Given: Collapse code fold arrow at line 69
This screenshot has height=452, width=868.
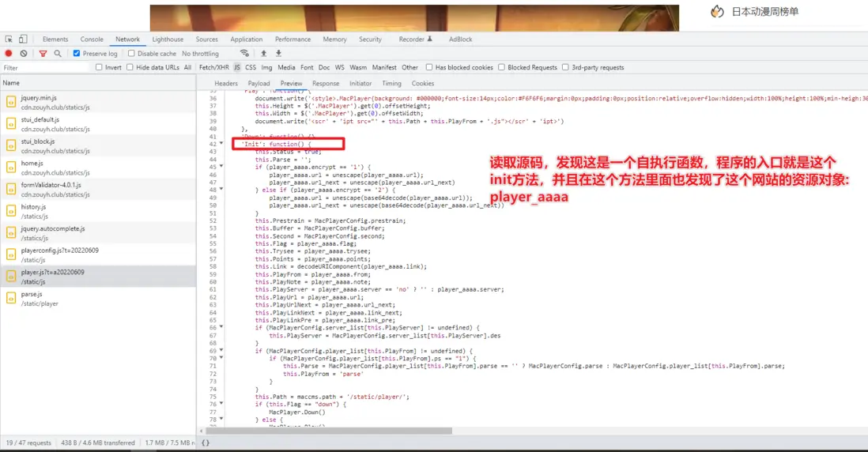Looking at the screenshot, I should (221, 350).
